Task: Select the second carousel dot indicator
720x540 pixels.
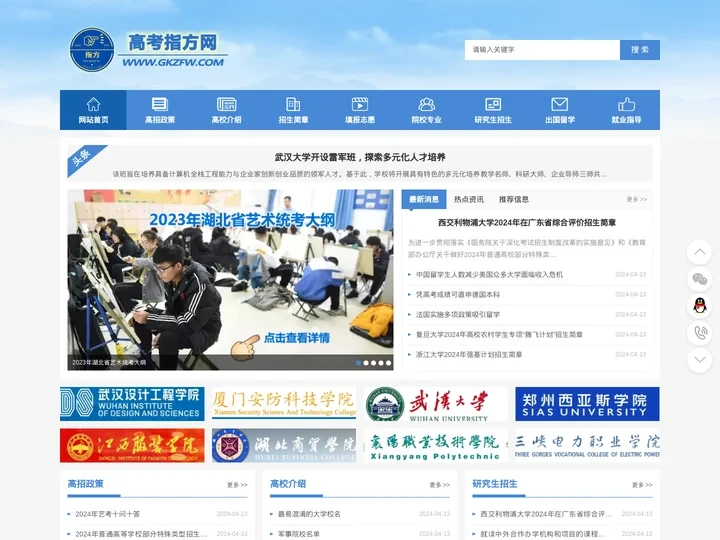Action: click(x=366, y=363)
